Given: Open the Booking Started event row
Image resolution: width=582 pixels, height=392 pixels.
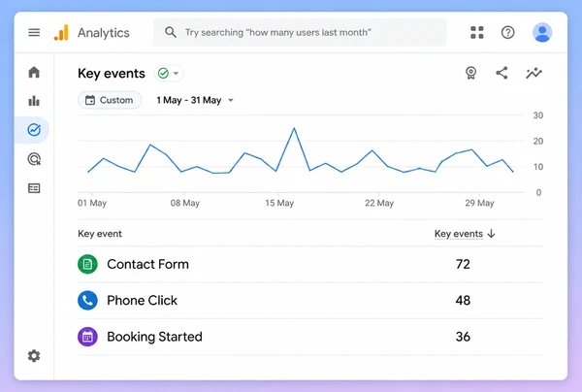Looking at the screenshot, I should (x=311, y=337).
